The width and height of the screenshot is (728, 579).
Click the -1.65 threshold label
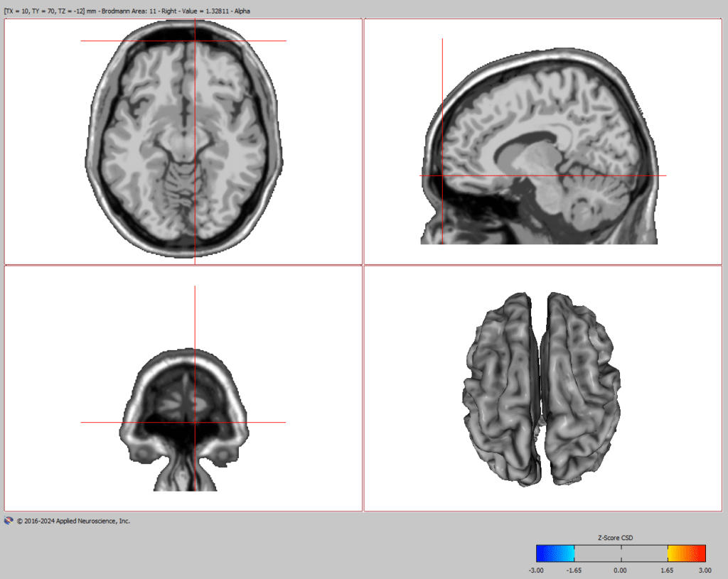tap(574, 570)
